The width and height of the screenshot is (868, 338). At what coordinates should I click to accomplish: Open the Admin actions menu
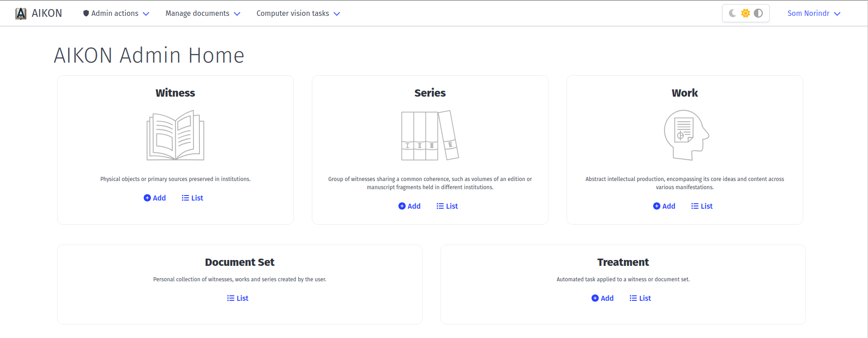click(116, 13)
